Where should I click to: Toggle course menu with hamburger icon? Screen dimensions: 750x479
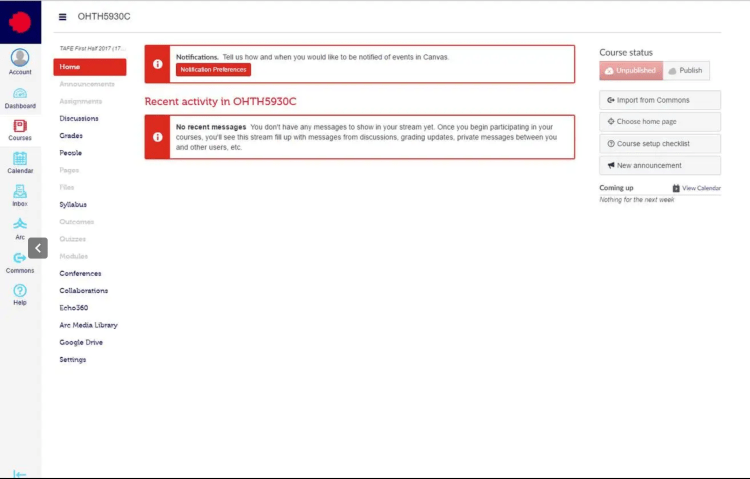click(63, 17)
